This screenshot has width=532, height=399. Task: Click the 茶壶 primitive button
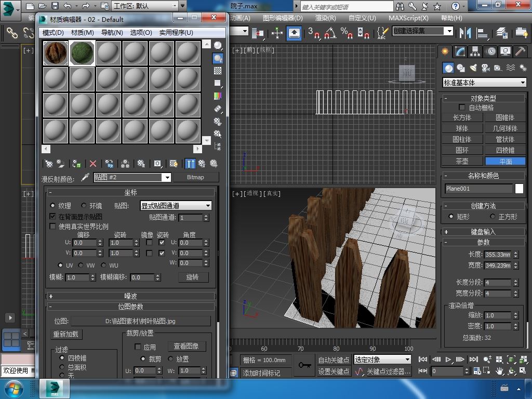pyautogui.click(x=462, y=161)
